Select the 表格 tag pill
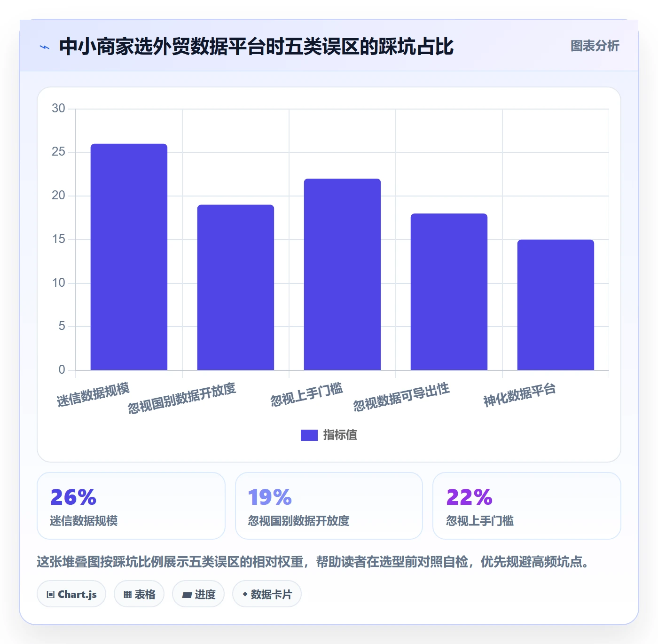 (x=139, y=594)
